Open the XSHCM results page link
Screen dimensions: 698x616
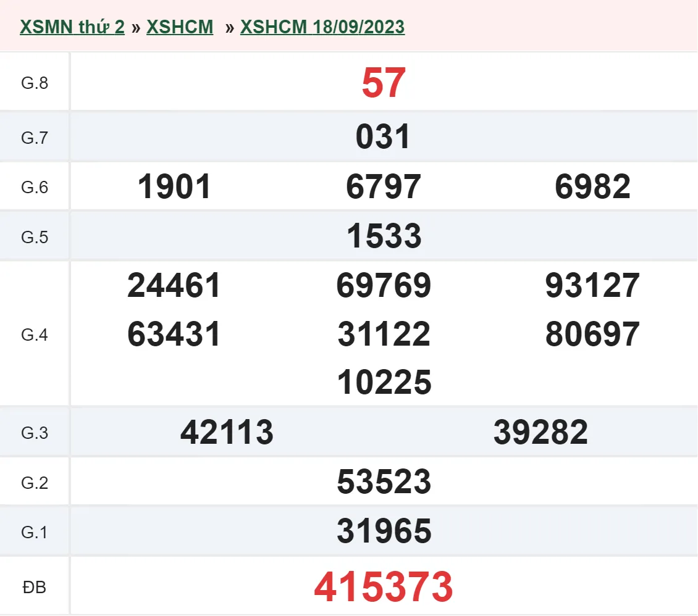[180, 27]
